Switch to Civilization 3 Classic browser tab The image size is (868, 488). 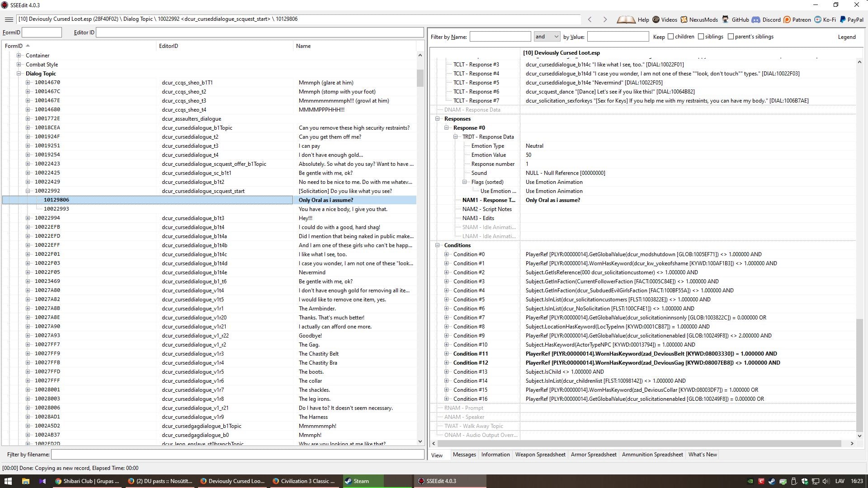pyautogui.click(x=305, y=481)
